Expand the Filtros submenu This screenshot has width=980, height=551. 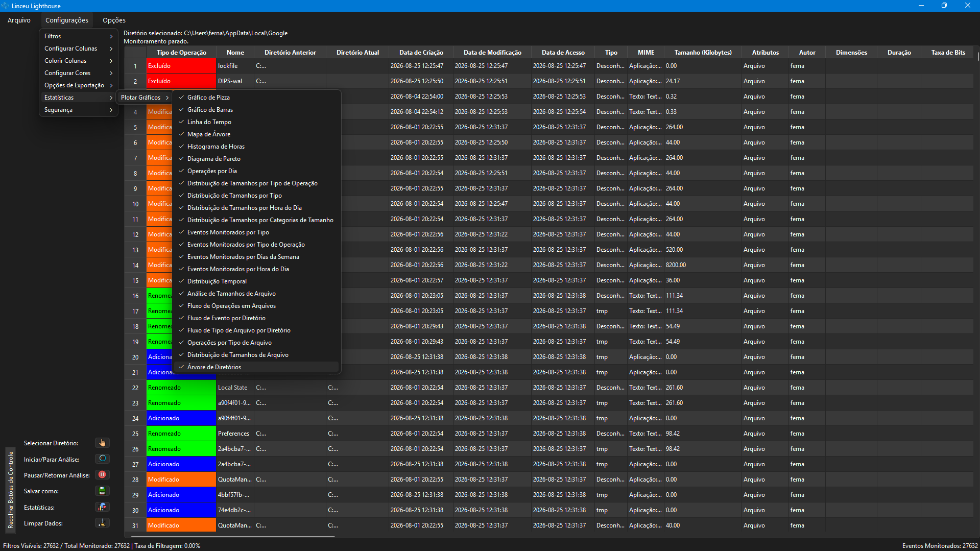coord(79,36)
